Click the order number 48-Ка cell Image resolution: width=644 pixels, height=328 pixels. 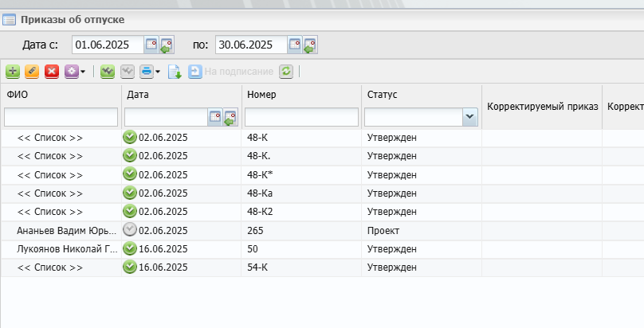pyautogui.click(x=301, y=193)
